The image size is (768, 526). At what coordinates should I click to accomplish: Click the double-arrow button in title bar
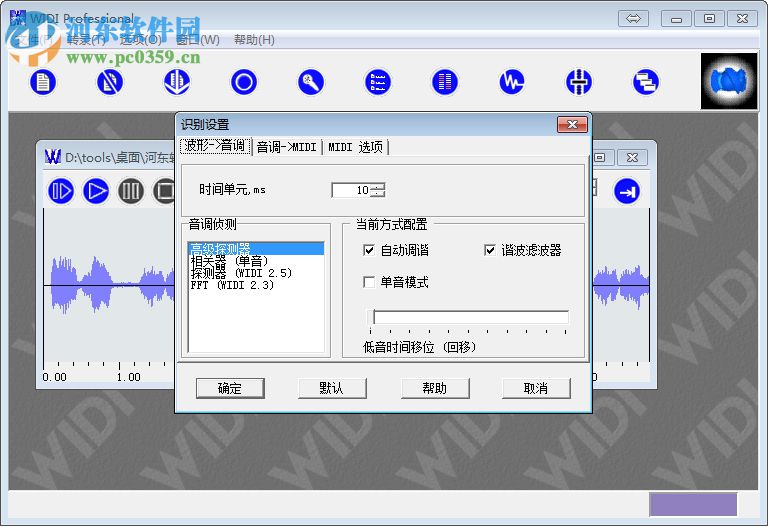(633, 19)
